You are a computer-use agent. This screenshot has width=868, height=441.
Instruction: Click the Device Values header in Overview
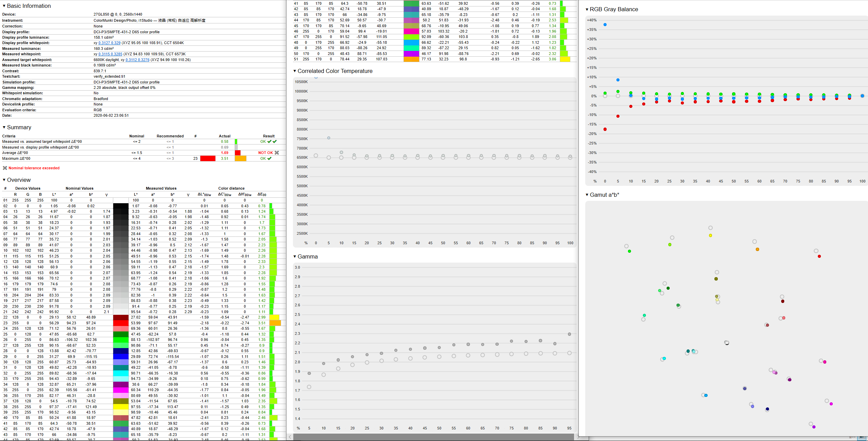[28, 188]
